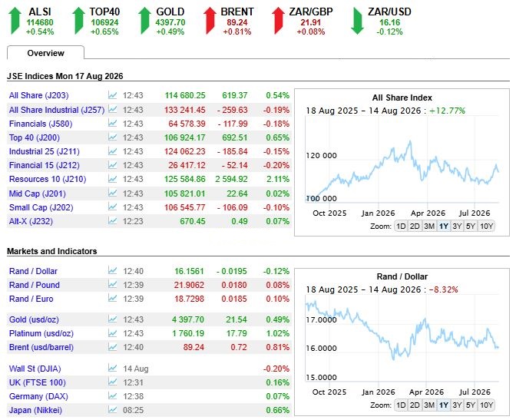Choose 5Y zoom on Rand / Dollar chart
516x420 pixels.
tap(471, 405)
